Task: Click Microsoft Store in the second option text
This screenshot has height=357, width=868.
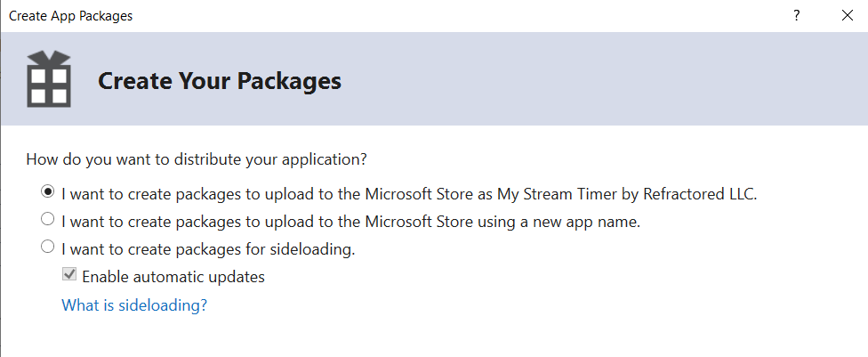Action: 420,222
